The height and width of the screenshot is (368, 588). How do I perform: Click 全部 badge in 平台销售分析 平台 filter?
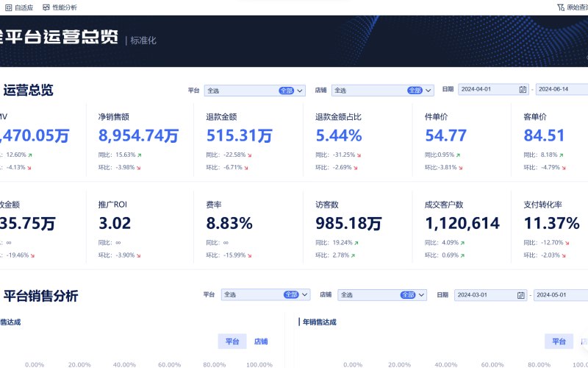(x=291, y=295)
